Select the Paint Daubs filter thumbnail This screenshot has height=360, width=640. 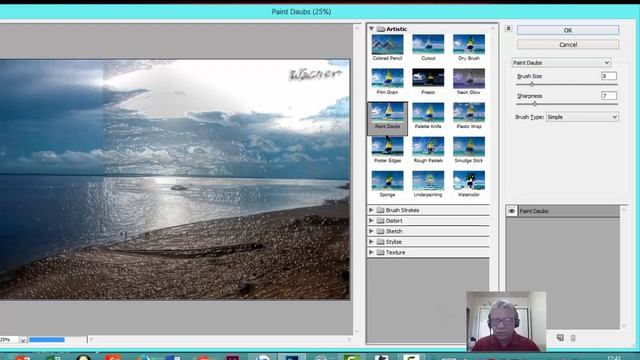pos(387,113)
